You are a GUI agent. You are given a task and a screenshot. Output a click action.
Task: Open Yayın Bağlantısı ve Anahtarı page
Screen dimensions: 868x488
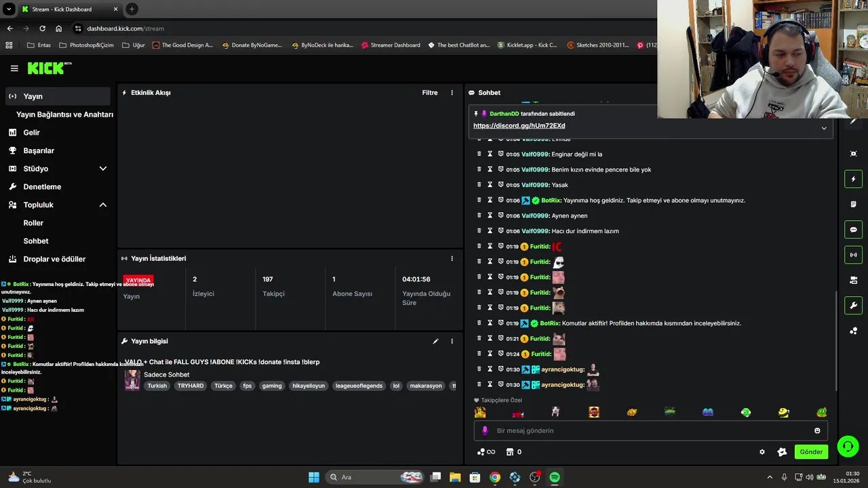[x=64, y=115]
